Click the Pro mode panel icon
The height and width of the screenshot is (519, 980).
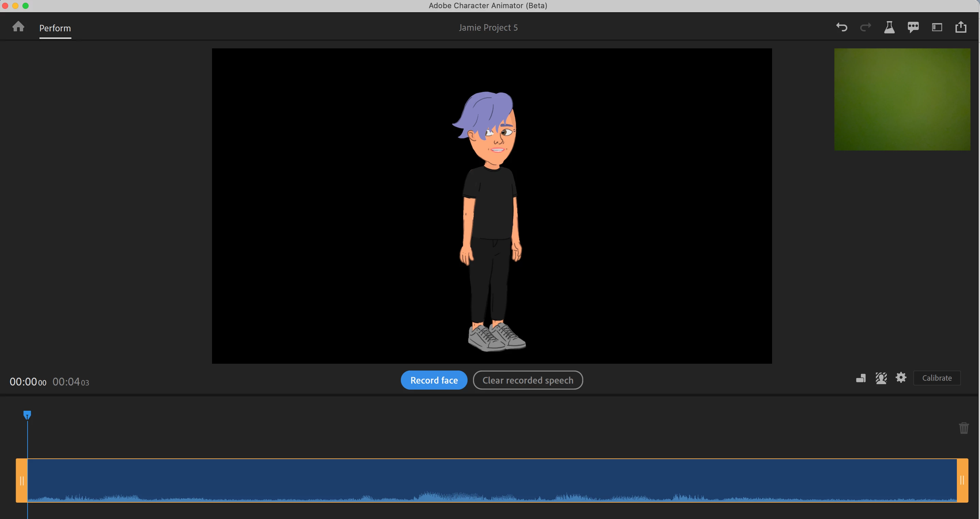click(937, 27)
